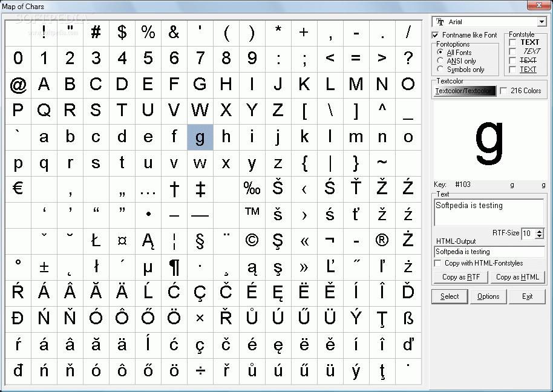
Task: Select the pilcrow ¶ character cell
Action: [174, 267]
